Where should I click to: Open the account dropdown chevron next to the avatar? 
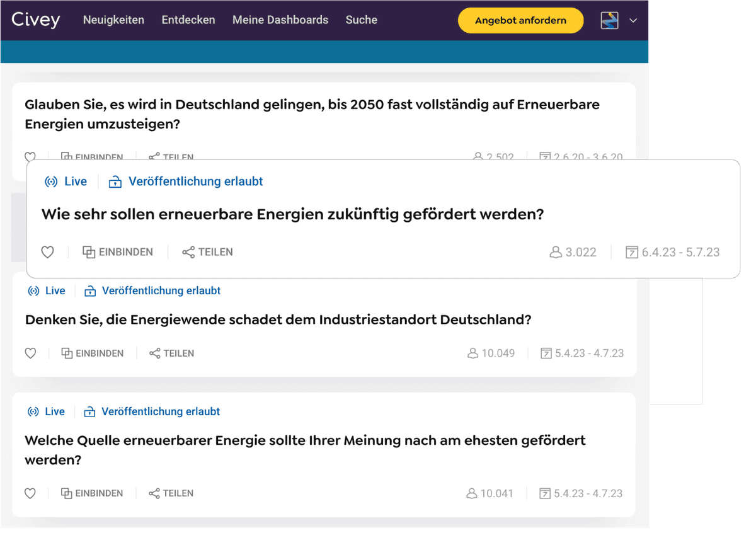pyautogui.click(x=634, y=20)
